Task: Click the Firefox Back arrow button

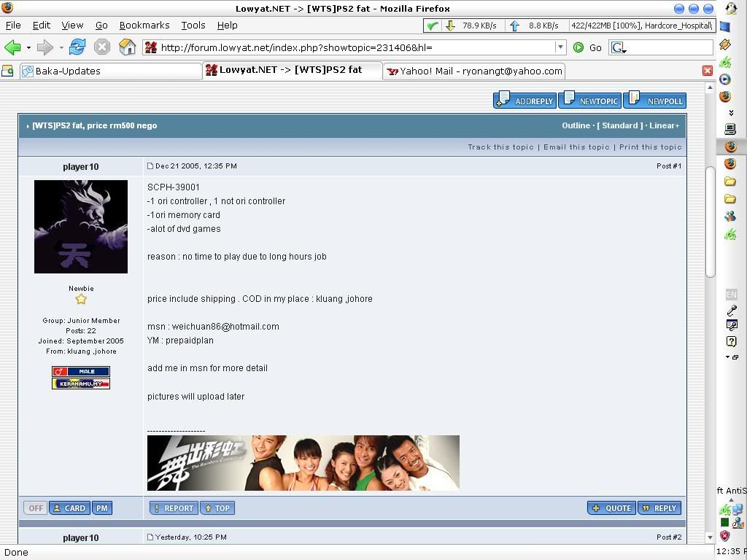Action: 12,47
